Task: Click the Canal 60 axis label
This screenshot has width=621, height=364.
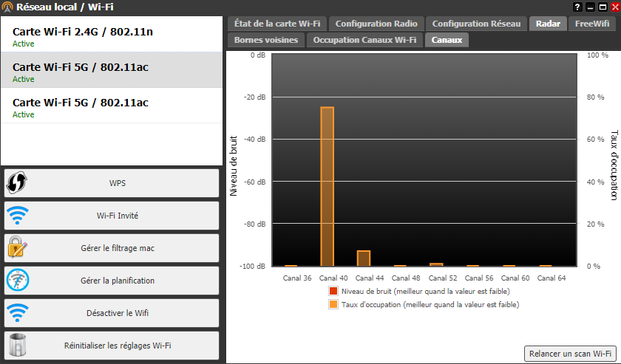Action: pyautogui.click(x=515, y=278)
